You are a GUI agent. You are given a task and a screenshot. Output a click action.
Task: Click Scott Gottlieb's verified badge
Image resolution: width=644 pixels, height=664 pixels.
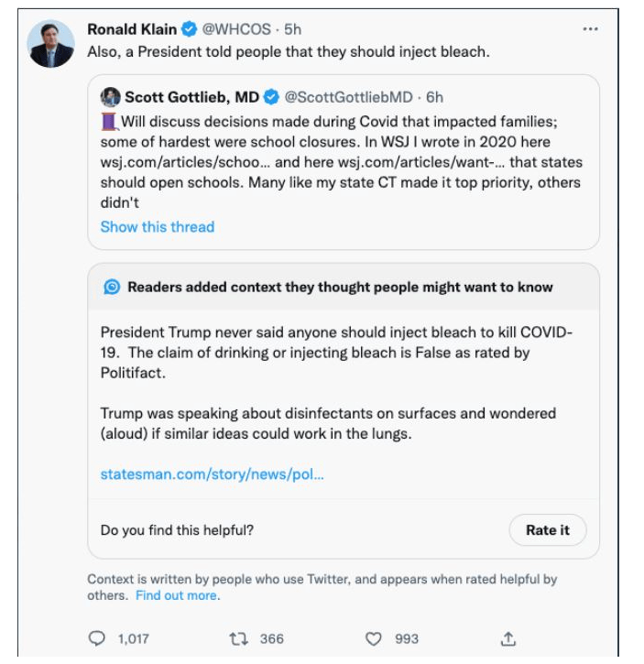[x=272, y=97]
